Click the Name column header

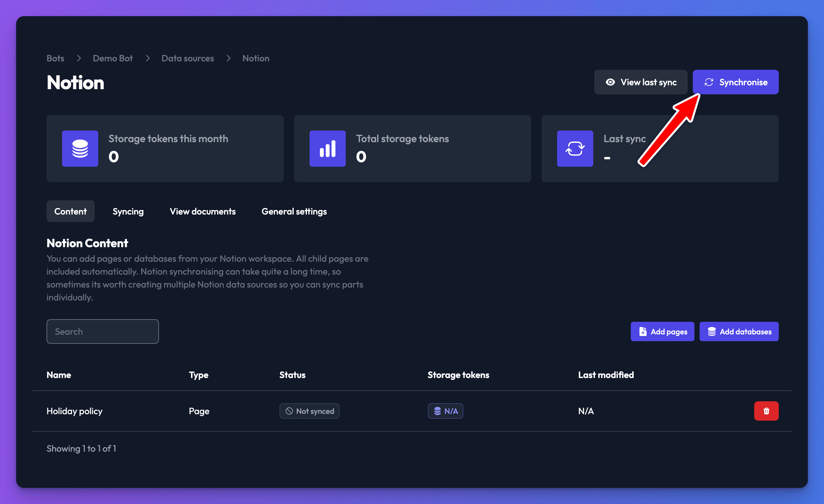(59, 375)
